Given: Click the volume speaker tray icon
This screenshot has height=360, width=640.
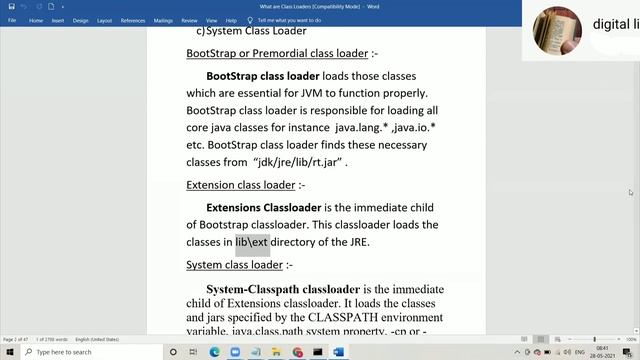Looking at the screenshot, I should point(567,352).
